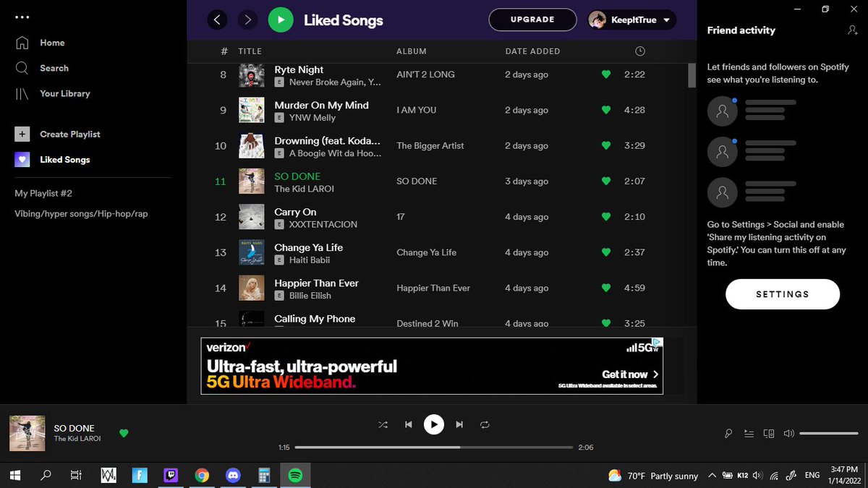
Task: Open My Playlist #2
Action: (43, 193)
